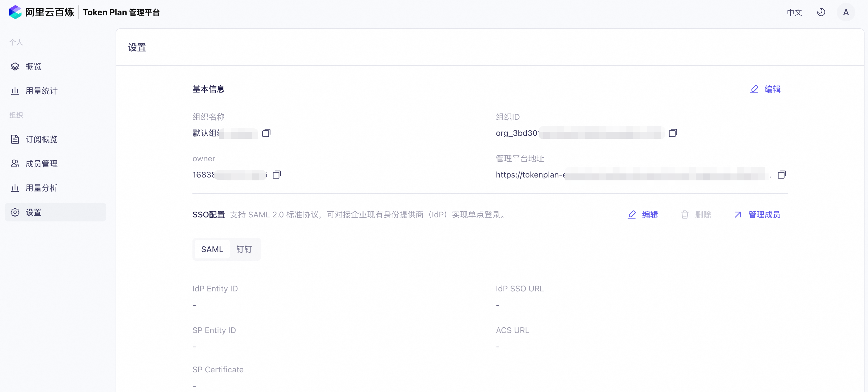
Task: Copy the 组织ID value
Action: point(673,133)
